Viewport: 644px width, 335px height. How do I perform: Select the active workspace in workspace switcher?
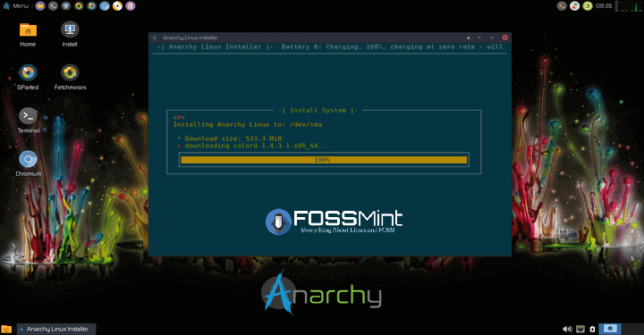point(610,329)
